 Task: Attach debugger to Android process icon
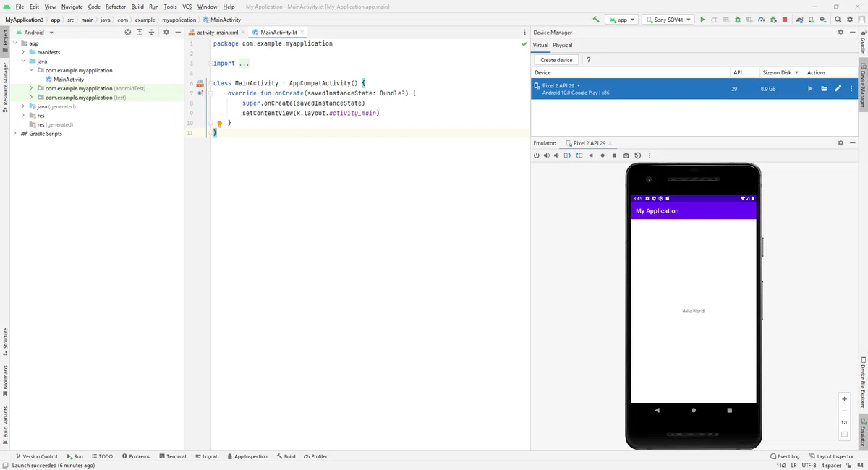pos(773,20)
